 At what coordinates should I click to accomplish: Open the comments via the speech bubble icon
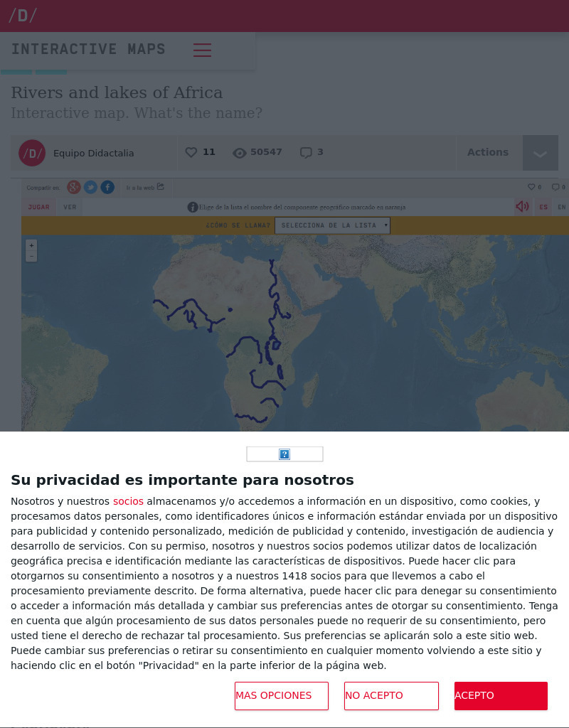(306, 152)
